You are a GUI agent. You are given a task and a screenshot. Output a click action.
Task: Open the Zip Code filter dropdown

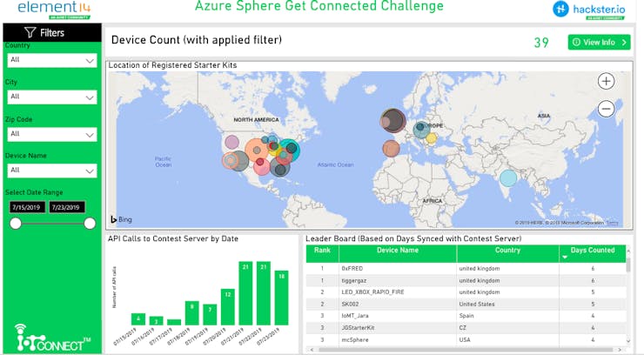[52, 134]
